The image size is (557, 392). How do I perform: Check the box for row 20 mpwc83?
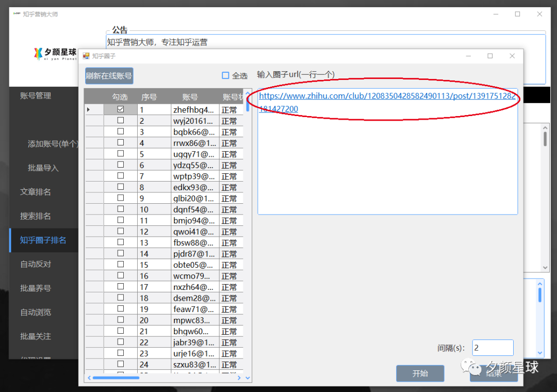click(120, 319)
